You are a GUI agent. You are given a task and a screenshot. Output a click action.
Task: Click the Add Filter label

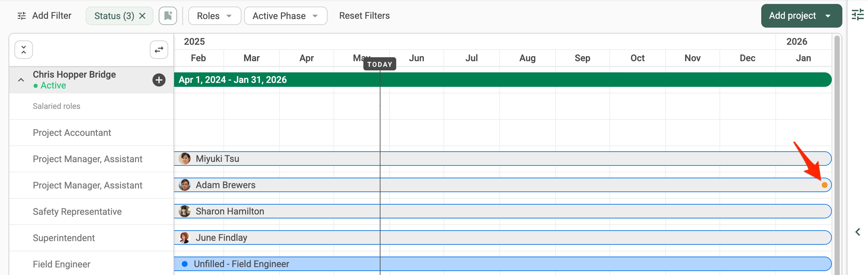pyautogui.click(x=52, y=16)
